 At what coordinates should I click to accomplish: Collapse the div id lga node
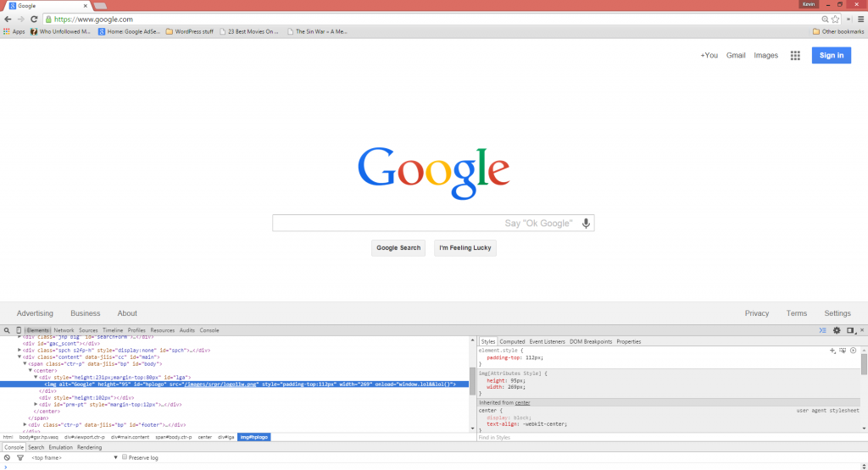pos(36,377)
